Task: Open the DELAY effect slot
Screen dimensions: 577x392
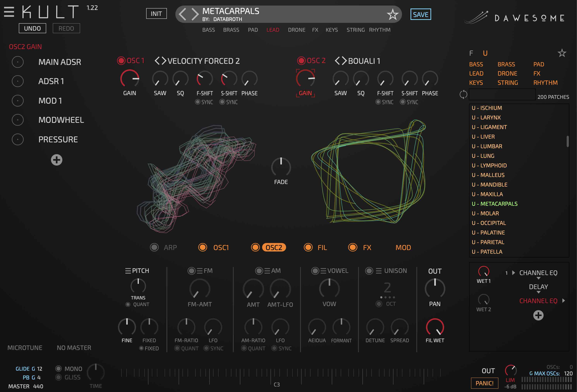Action: point(538,287)
